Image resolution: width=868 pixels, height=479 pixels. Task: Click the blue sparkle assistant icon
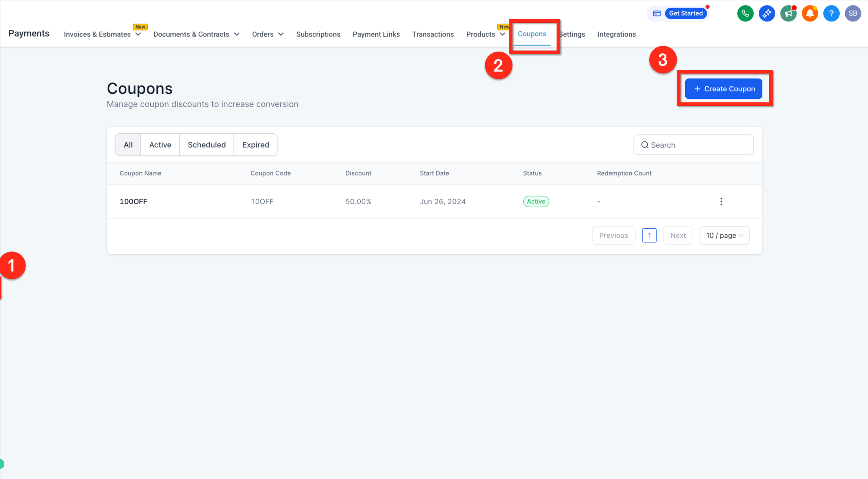pos(767,13)
